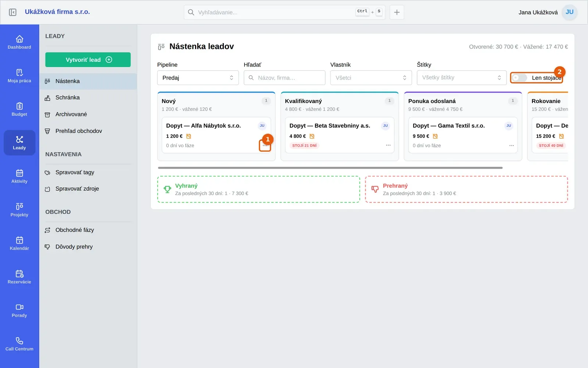Click the horizontal scrollbar under the lead columns
Image resolution: width=588 pixels, height=368 pixels.
330,168
